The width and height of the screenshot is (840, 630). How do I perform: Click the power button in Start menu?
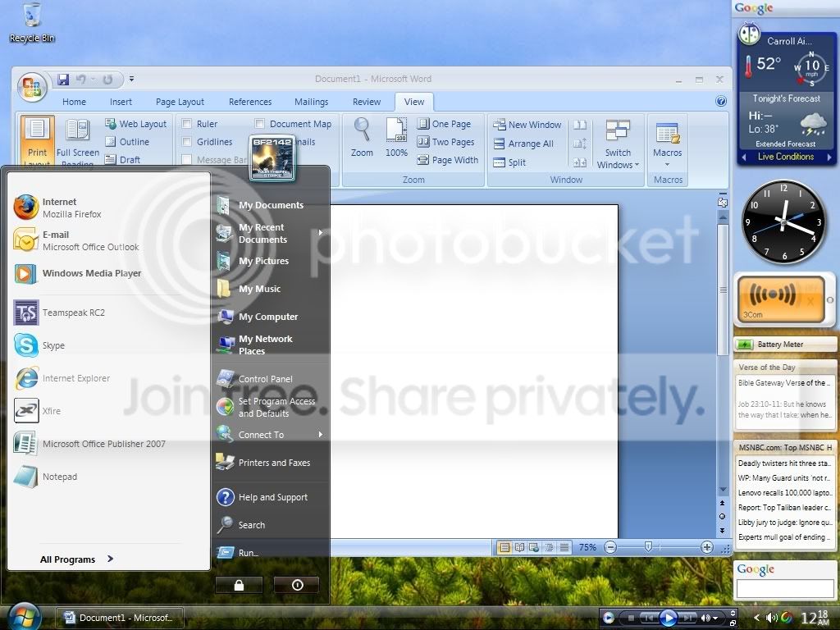[297, 585]
